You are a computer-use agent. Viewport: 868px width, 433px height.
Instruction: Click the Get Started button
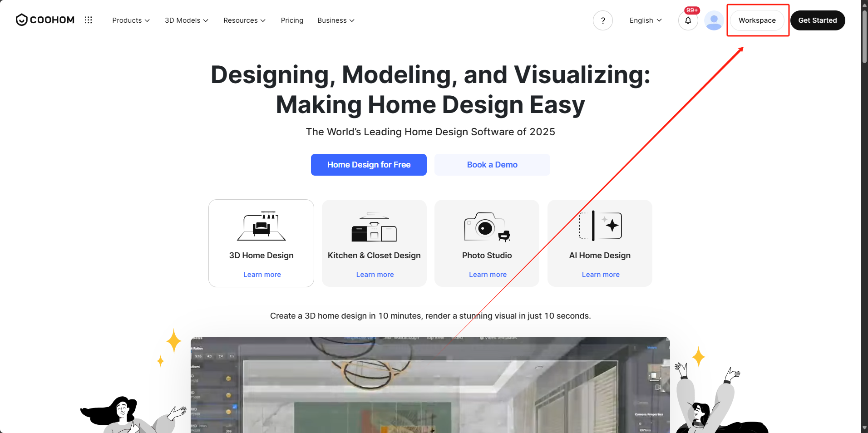tap(817, 20)
